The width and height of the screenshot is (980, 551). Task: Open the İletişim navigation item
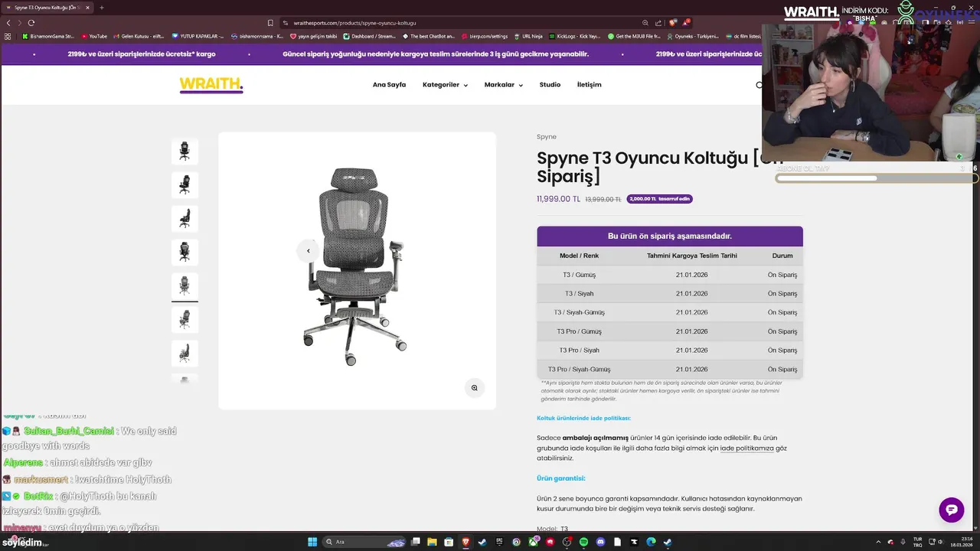(x=589, y=85)
